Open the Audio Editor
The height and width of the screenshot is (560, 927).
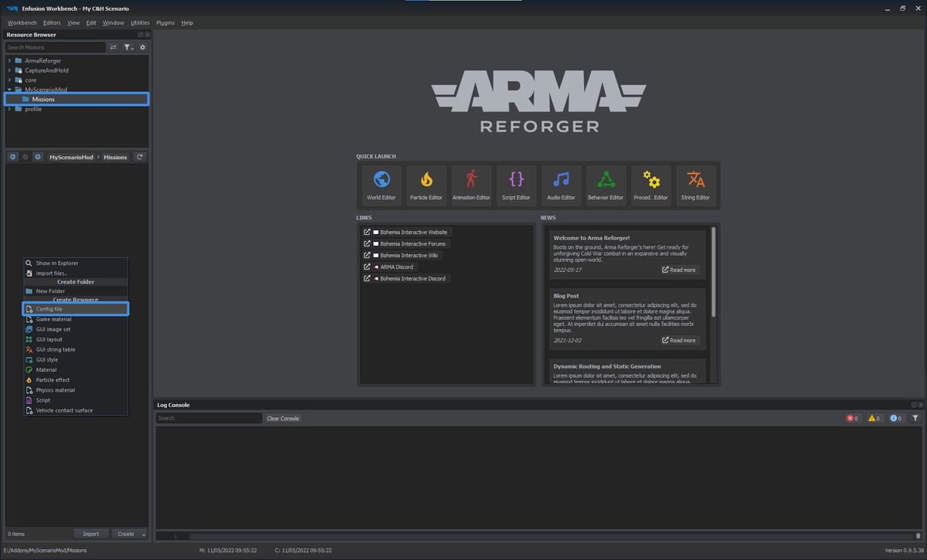[x=561, y=185]
